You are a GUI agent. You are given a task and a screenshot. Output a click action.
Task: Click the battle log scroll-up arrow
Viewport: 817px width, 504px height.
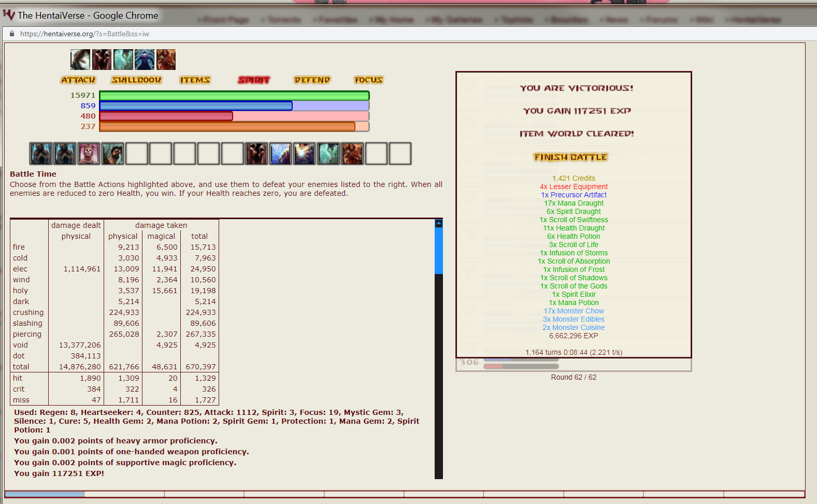pyautogui.click(x=439, y=224)
